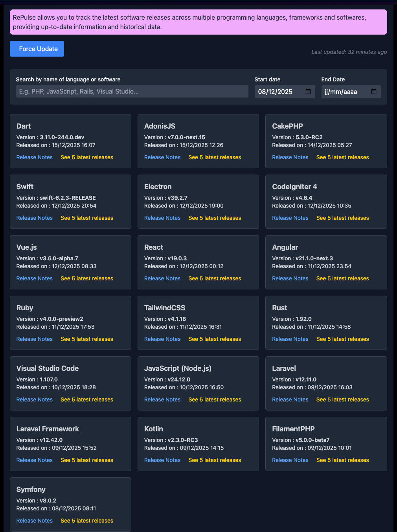See 5 latest releases for JavaScript (Node.js)

click(x=215, y=399)
